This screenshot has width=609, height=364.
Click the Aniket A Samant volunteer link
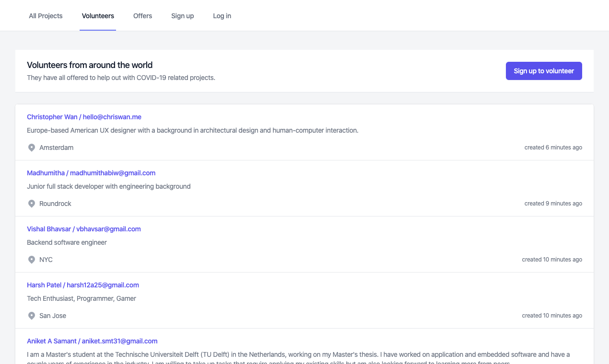[92, 341]
